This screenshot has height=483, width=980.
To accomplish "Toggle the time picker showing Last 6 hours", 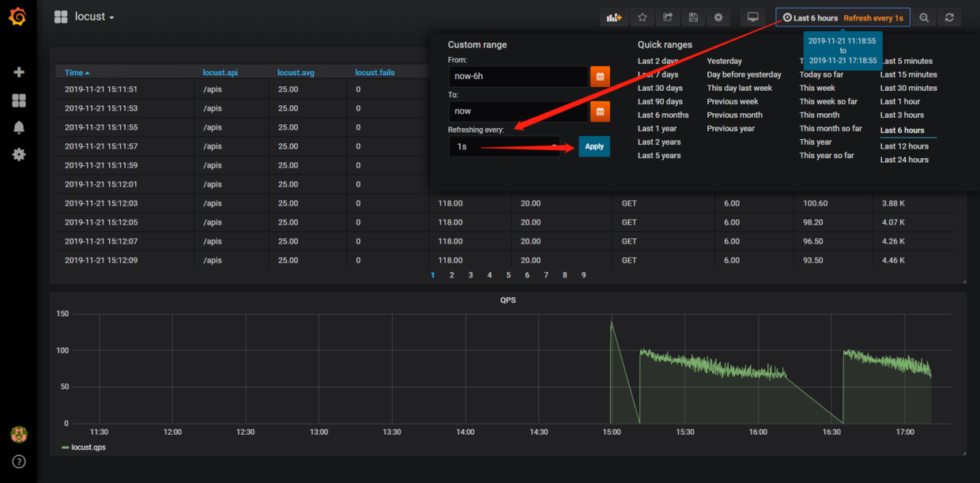I will (842, 17).
